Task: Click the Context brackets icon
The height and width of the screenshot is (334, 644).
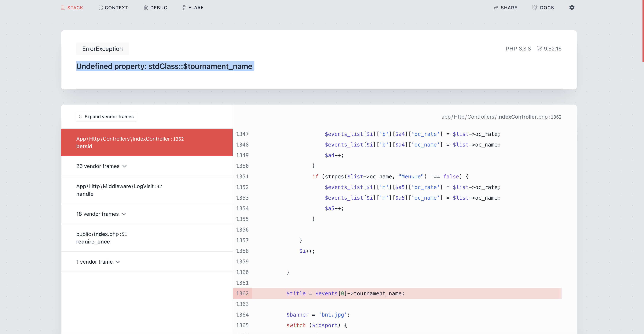Action: click(101, 8)
